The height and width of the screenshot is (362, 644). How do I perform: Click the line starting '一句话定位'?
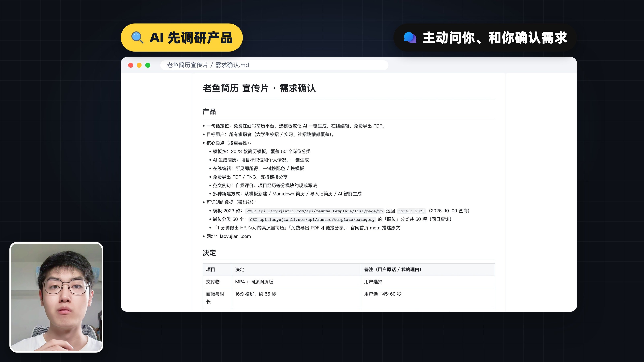point(294,126)
